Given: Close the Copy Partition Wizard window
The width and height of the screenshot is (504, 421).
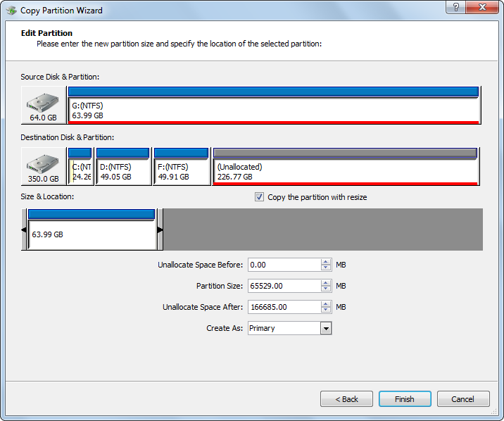Looking at the screenshot, I should 482,7.
